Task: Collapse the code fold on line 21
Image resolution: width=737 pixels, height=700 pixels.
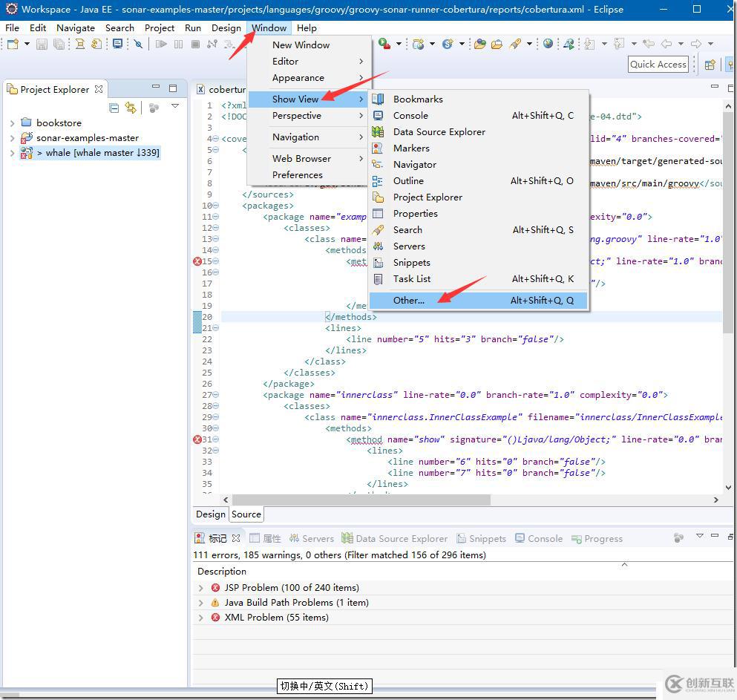Action: pyautogui.click(x=216, y=327)
